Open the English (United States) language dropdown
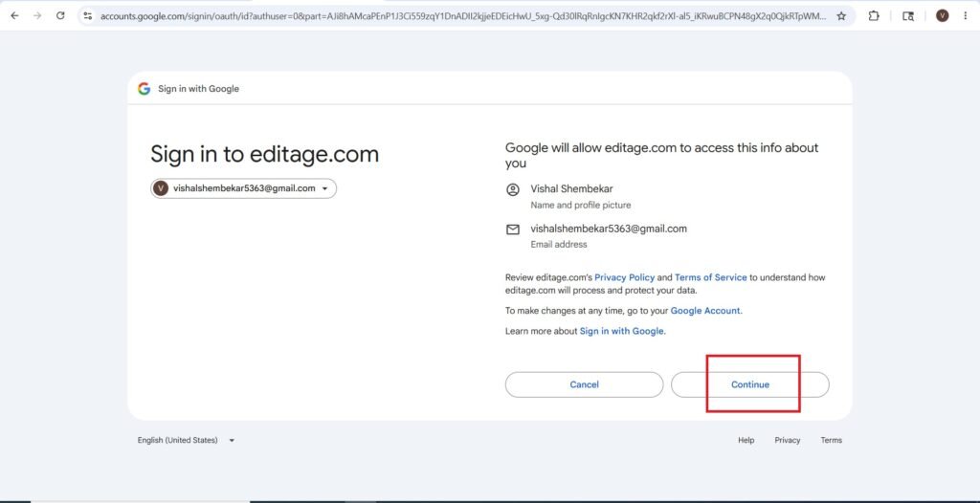 click(186, 440)
